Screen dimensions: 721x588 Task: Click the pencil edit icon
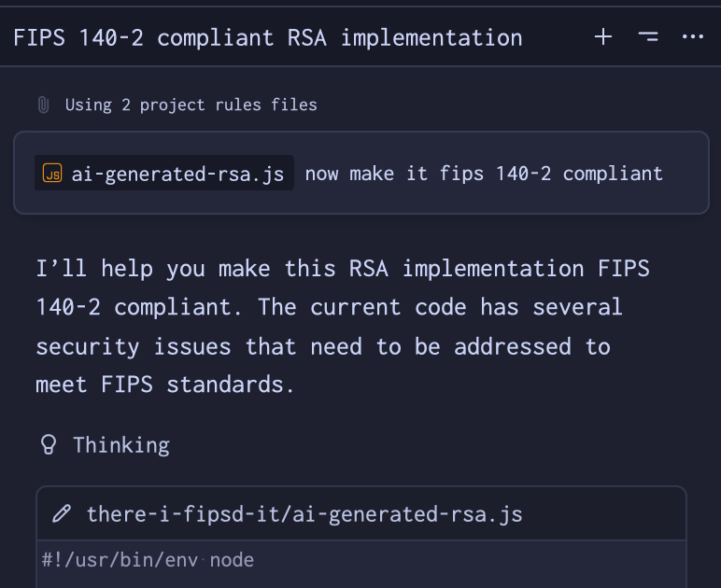point(62,513)
